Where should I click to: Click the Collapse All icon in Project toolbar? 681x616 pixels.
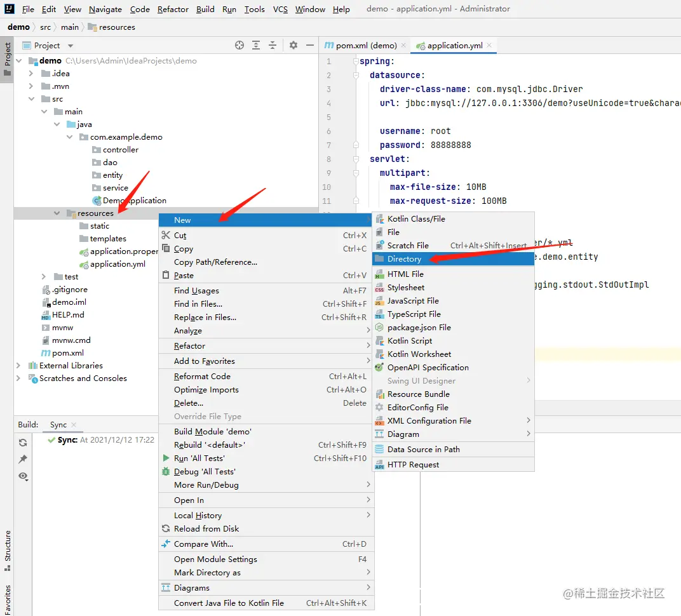click(x=273, y=45)
